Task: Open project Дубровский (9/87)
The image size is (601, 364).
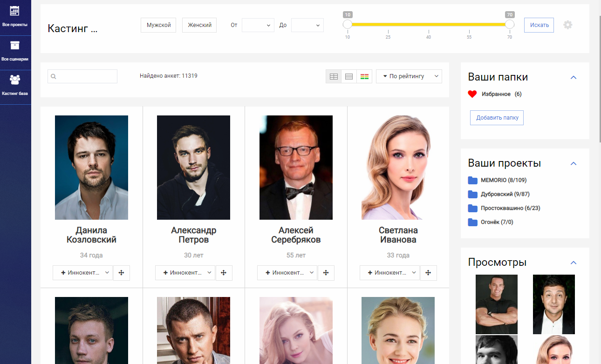Action: (x=505, y=194)
